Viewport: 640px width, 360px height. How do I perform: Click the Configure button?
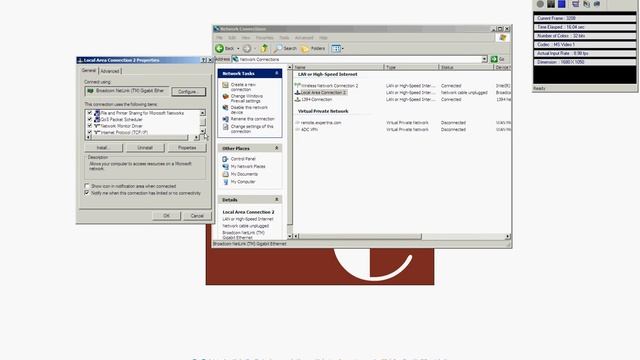pos(188,91)
